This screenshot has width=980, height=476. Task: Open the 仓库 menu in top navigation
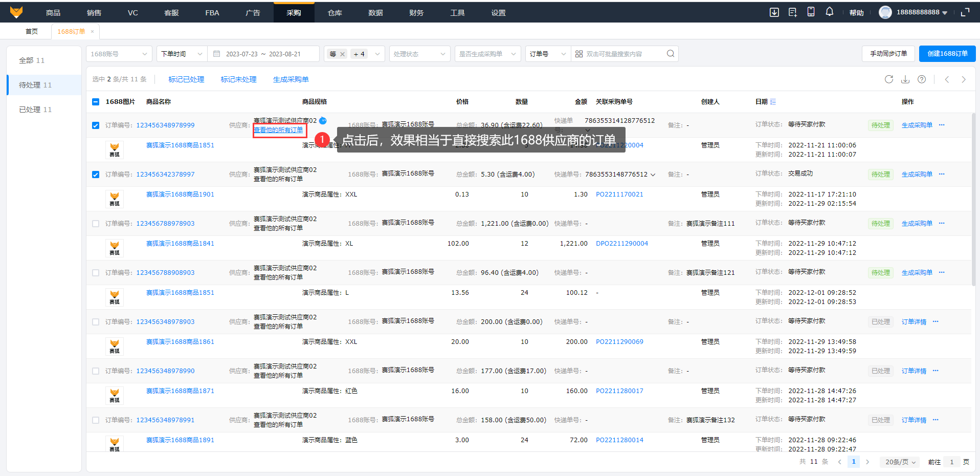point(335,13)
